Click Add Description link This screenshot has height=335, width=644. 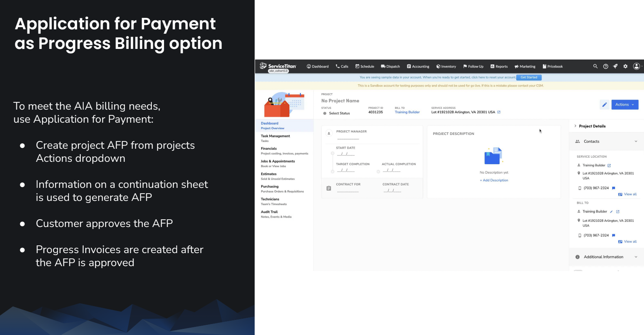pyautogui.click(x=494, y=180)
